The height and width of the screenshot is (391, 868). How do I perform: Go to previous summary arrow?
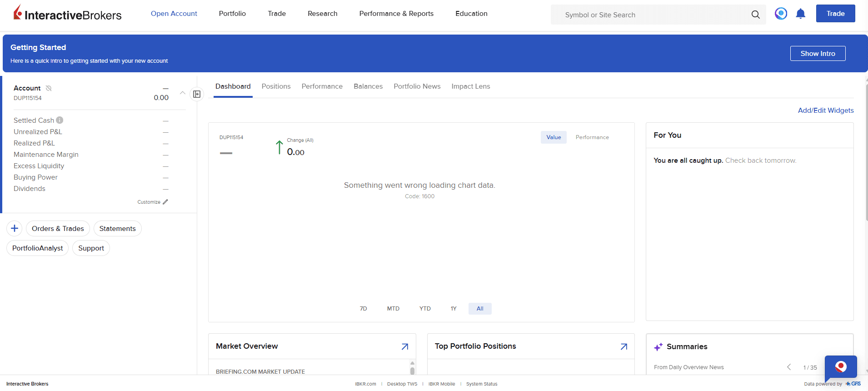[789, 367]
